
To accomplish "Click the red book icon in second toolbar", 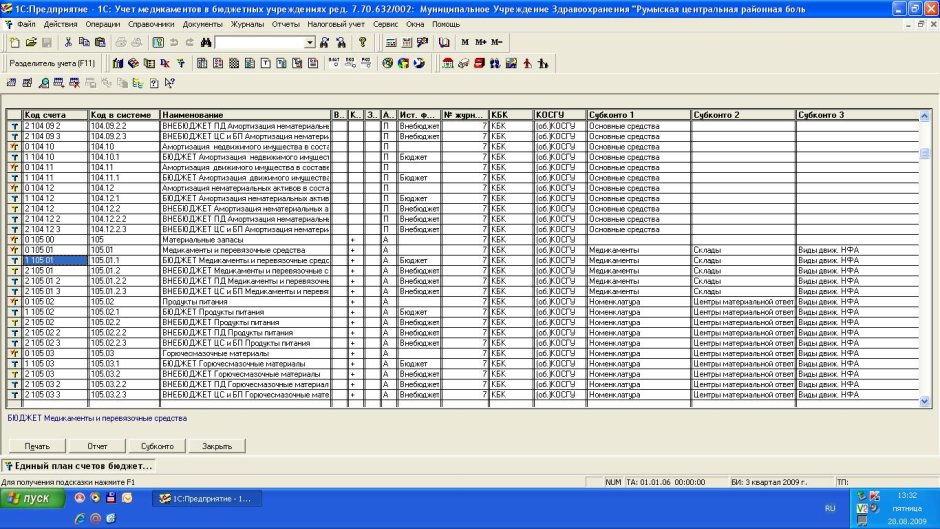I will click(479, 64).
